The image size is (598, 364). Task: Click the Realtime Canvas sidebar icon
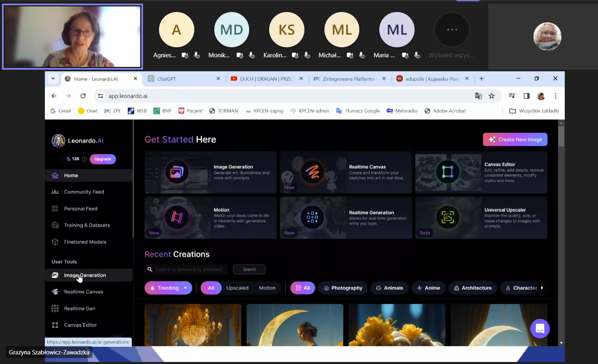(55, 292)
